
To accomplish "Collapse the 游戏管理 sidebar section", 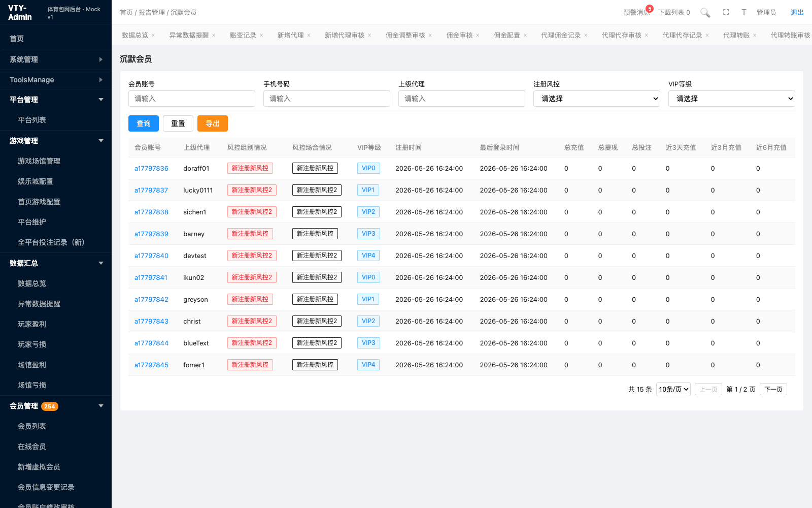I will coord(56,141).
